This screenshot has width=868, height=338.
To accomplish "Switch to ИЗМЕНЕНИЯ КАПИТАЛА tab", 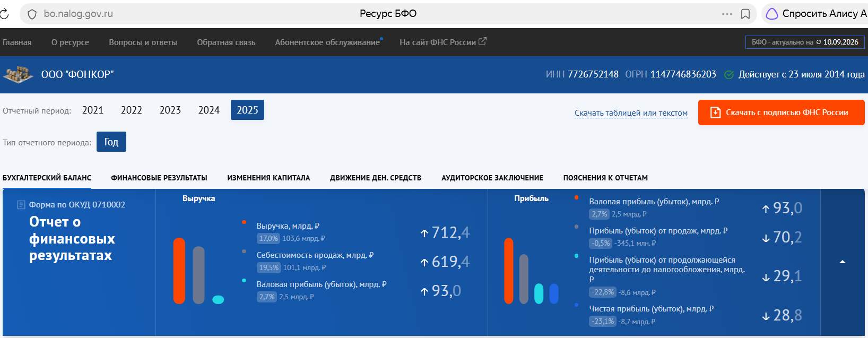I will pyautogui.click(x=268, y=178).
